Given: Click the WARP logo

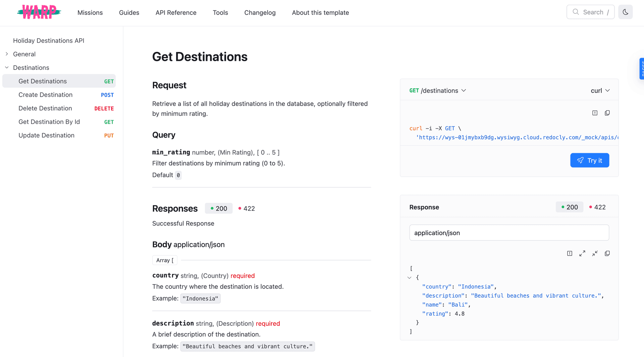Looking at the screenshot, I should click(39, 12).
